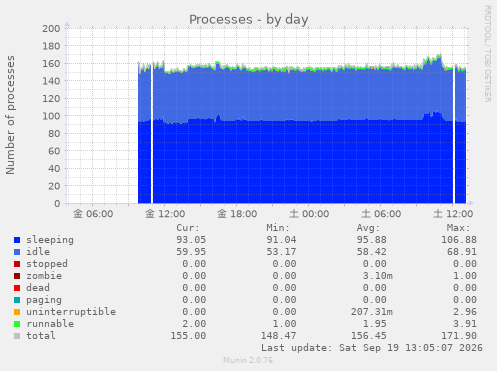Select the 'total' legend label
Screen dimensions: 497x371
[41, 336]
